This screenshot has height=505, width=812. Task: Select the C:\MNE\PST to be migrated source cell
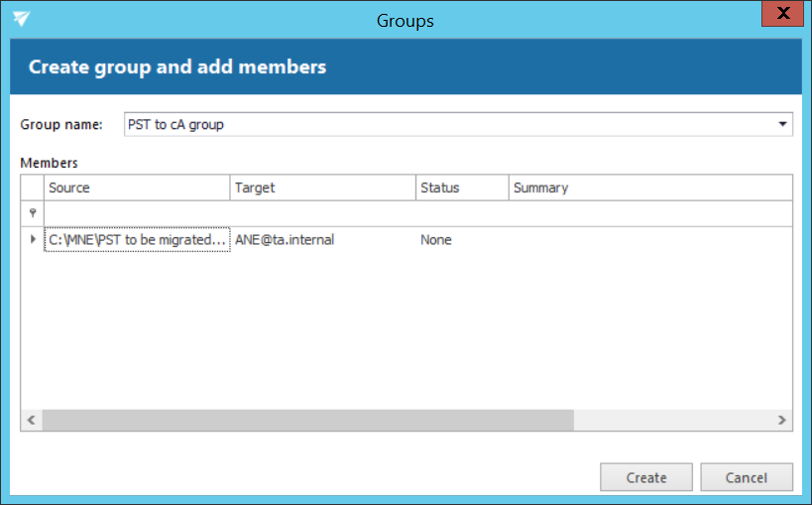[137, 240]
